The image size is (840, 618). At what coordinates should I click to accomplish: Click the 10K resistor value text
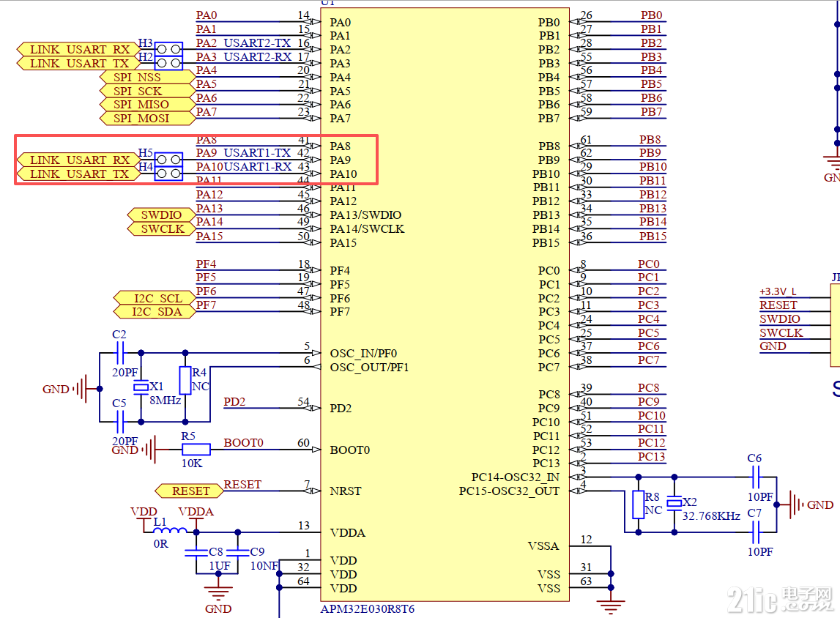pos(192,463)
